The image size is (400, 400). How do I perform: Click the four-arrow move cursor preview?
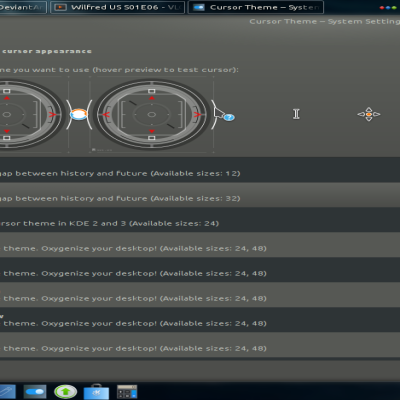point(369,114)
